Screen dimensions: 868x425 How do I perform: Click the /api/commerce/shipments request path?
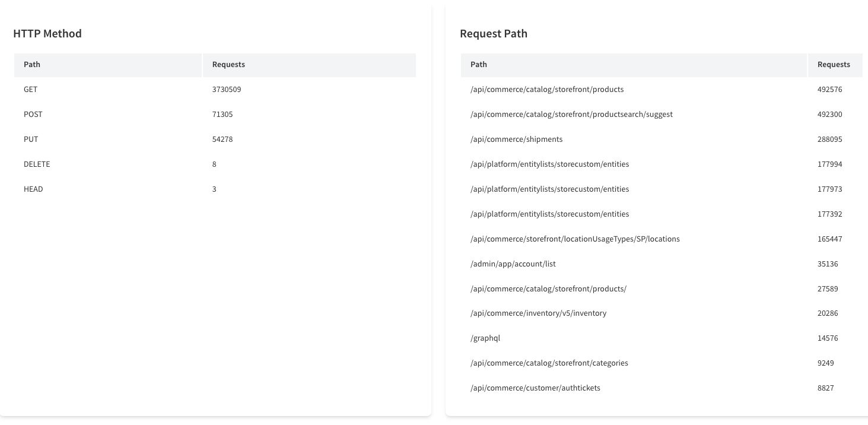point(516,139)
